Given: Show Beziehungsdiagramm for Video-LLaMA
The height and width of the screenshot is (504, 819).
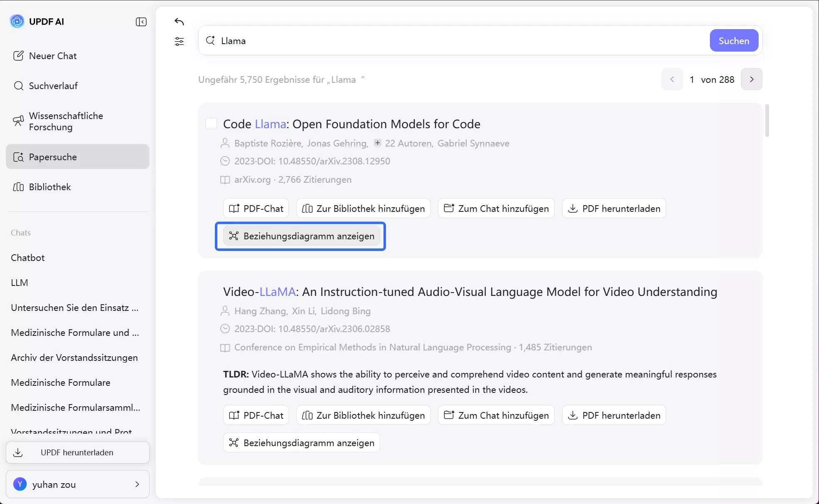Looking at the screenshot, I should click(301, 443).
